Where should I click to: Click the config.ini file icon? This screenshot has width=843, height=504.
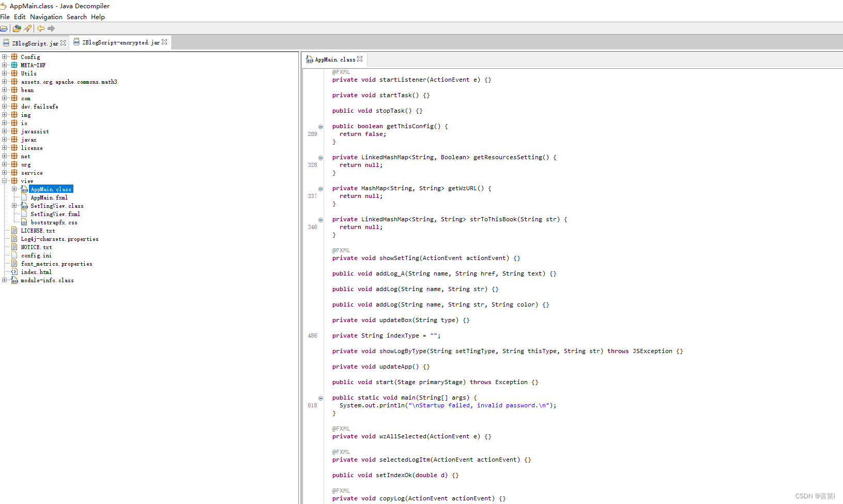[14, 255]
